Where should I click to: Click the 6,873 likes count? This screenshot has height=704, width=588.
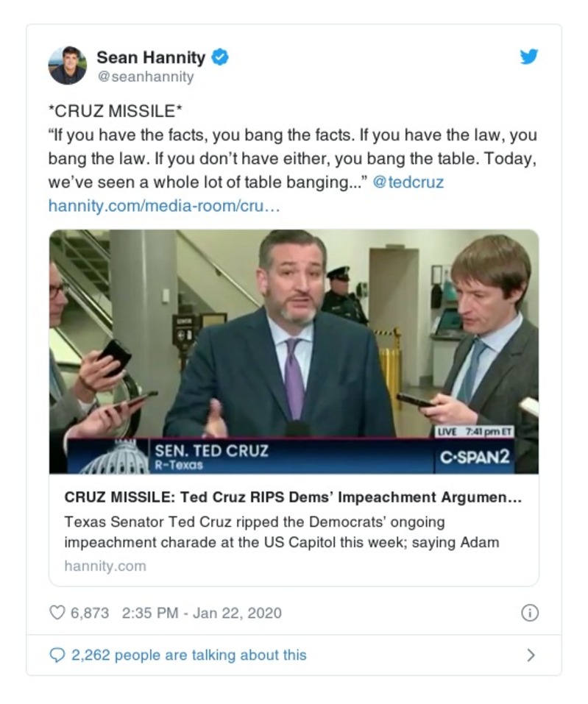(90, 613)
